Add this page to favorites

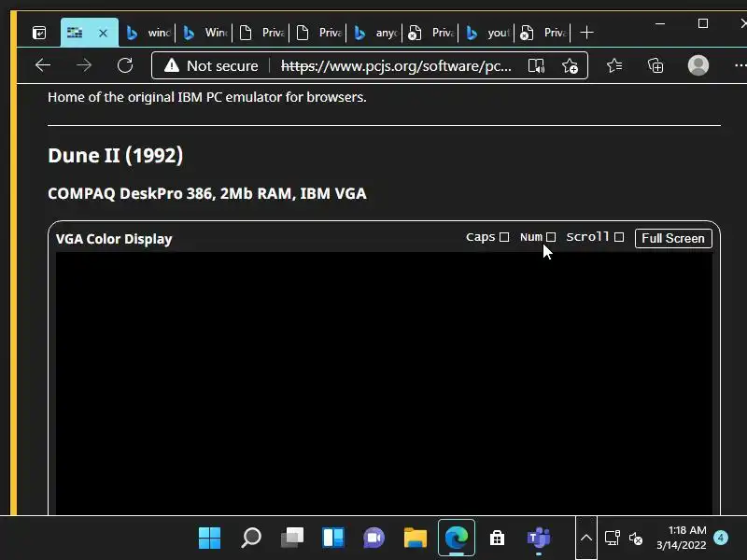click(x=570, y=65)
